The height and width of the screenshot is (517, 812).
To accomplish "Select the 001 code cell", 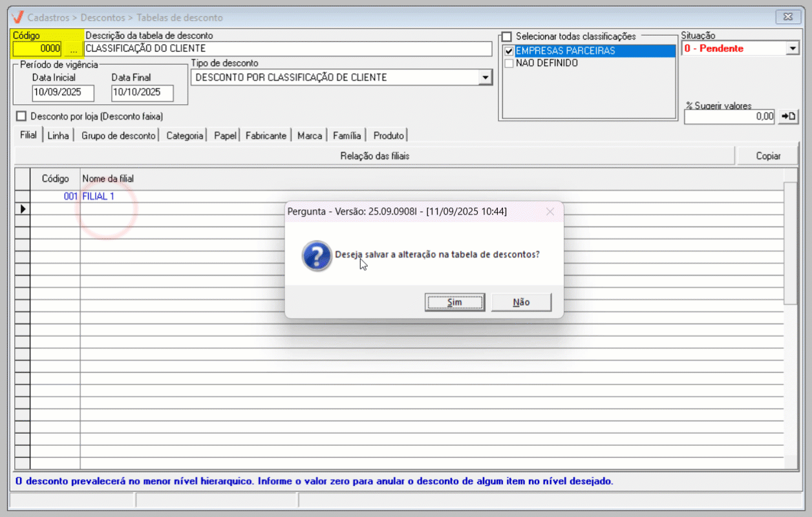I will point(55,196).
